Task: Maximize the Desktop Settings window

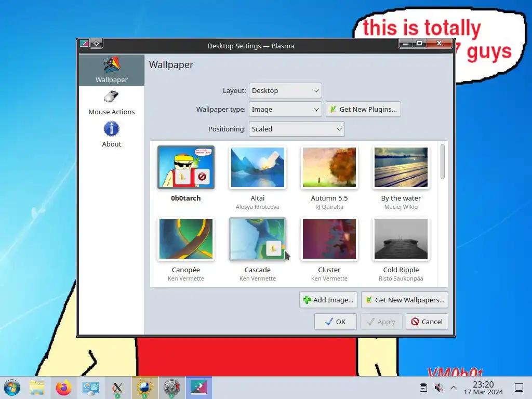Action: [x=419, y=44]
